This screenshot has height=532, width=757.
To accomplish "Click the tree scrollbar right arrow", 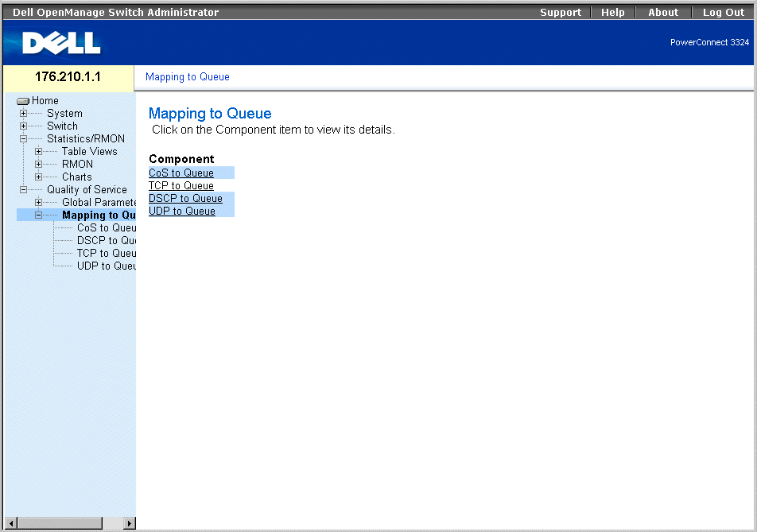I will pyautogui.click(x=129, y=522).
